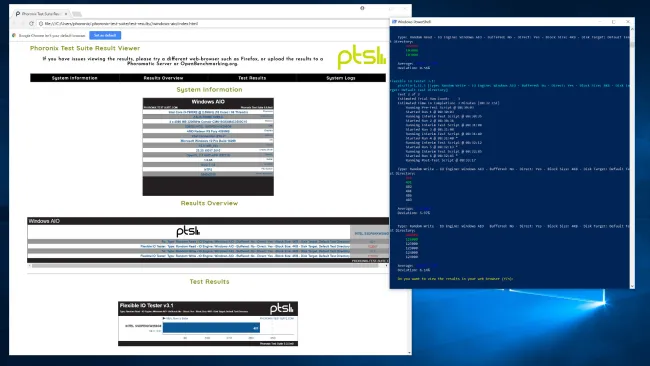
Task: Set Chrome as default browser
Action: pos(105,35)
